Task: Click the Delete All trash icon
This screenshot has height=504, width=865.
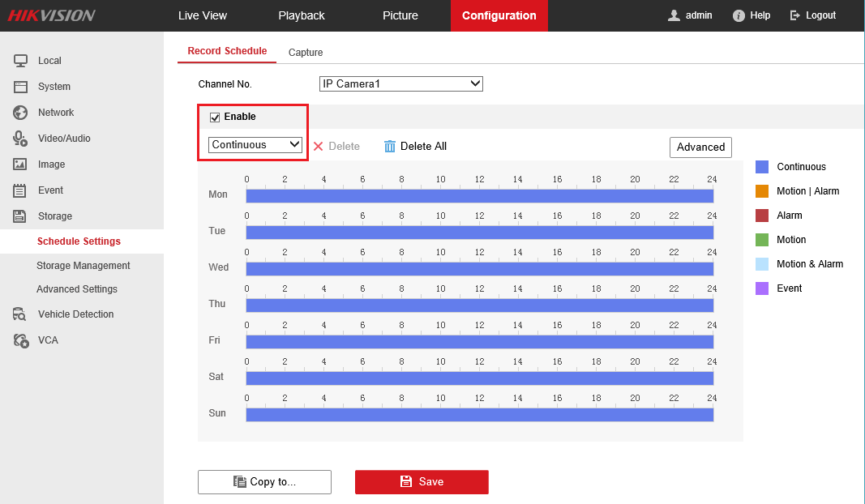Action: 389,146
